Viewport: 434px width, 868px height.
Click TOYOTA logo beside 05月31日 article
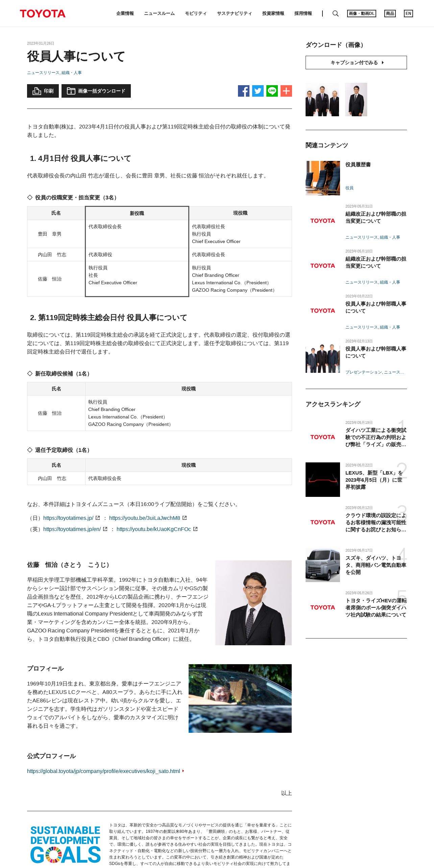click(323, 221)
